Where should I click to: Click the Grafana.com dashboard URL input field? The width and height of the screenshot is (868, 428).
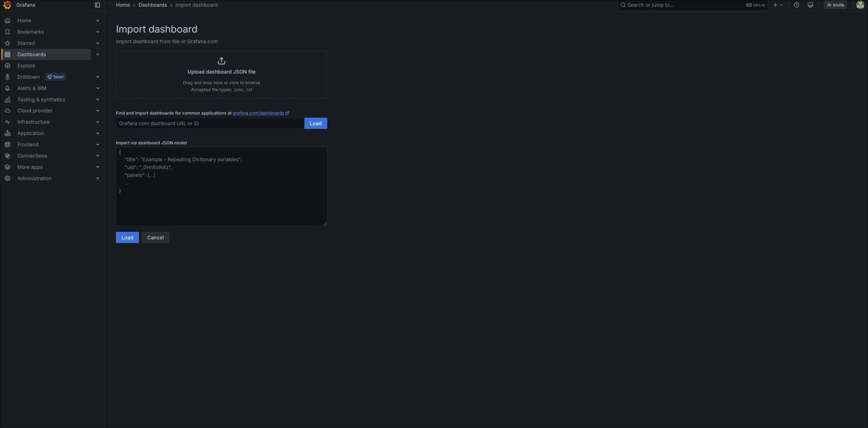210,123
